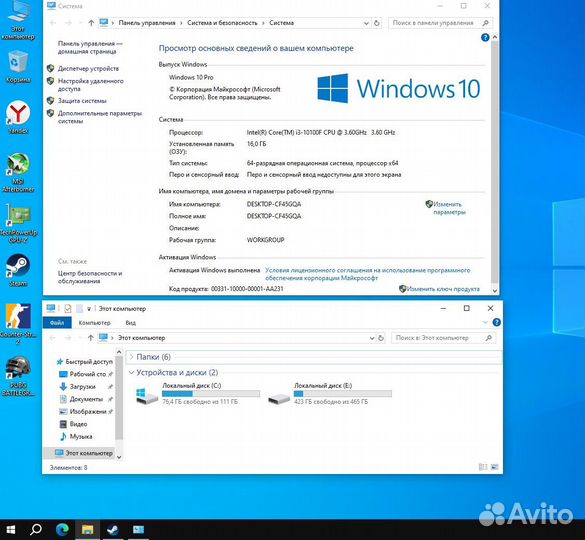Click Изменить ключ продукта link

pos(443,289)
